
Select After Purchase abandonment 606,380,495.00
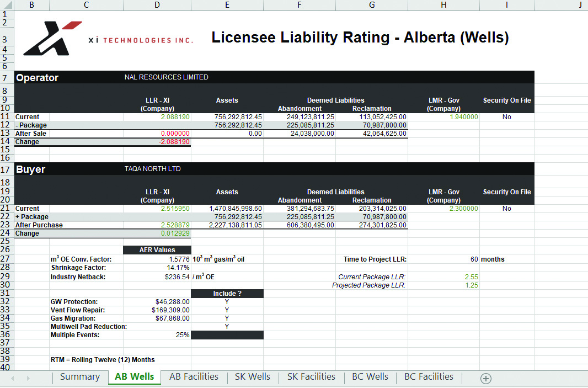click(x=311, y=225)
